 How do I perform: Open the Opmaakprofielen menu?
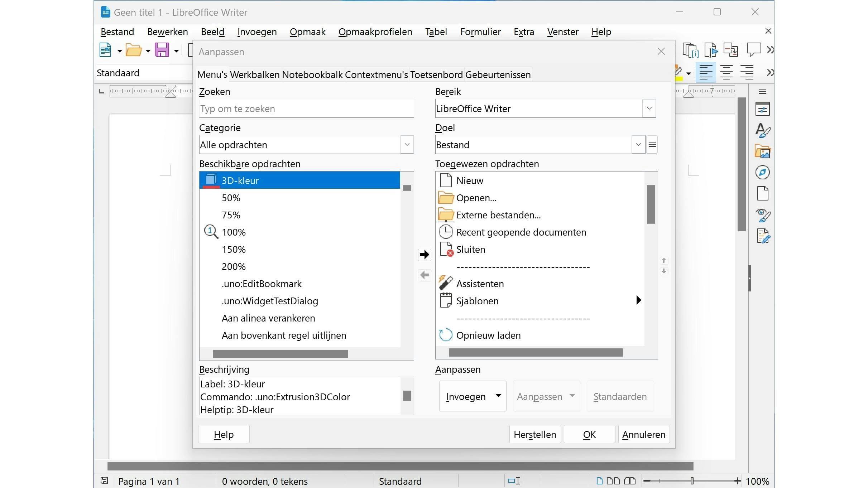coord(375,32)
